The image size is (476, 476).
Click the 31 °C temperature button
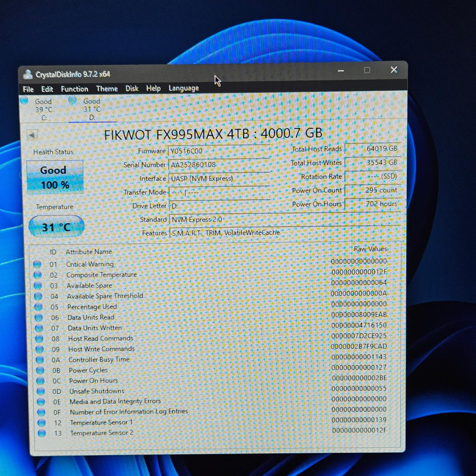[x=56, y=227]
